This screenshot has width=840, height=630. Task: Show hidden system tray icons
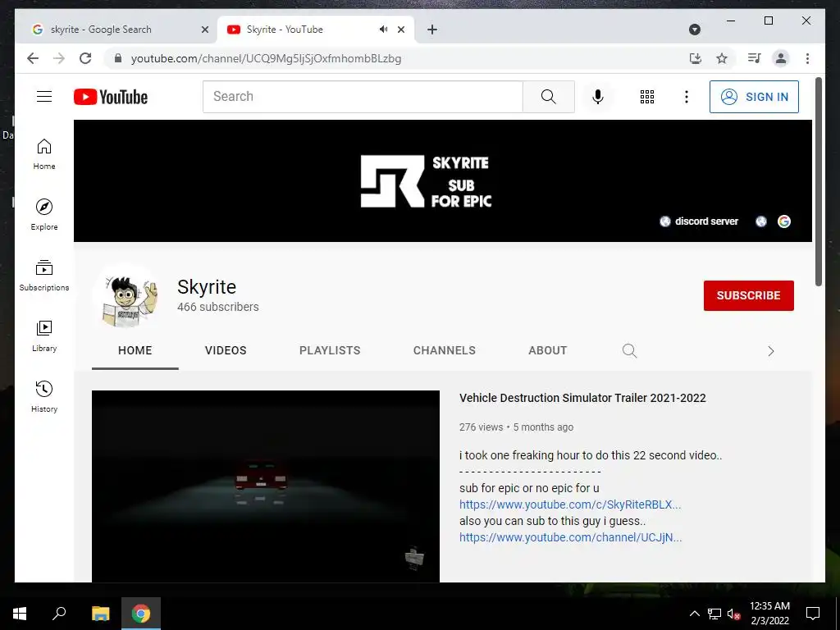point(694,614)
